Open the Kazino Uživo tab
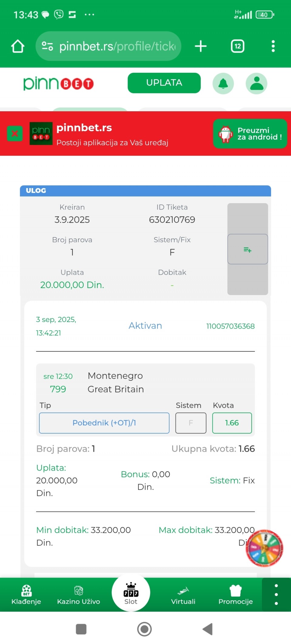This screenshot has height=644, width=291. [x=79, y=595]
